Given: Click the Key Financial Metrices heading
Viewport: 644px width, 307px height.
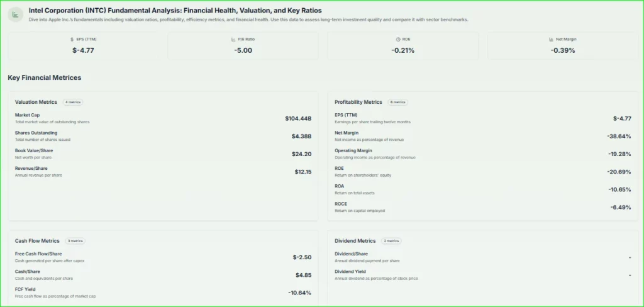Looking at the screenshot, I should pyautogui.click(x=44, y=77).
